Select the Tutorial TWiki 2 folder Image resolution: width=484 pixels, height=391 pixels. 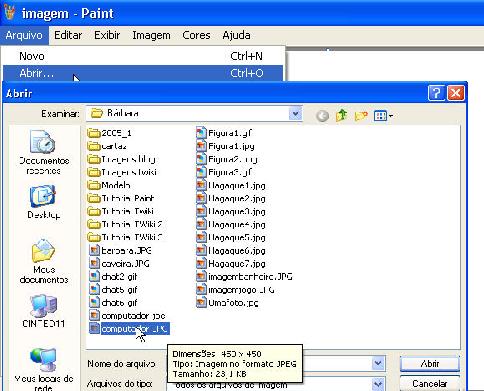pyautogui.click(x=125, y=224)
